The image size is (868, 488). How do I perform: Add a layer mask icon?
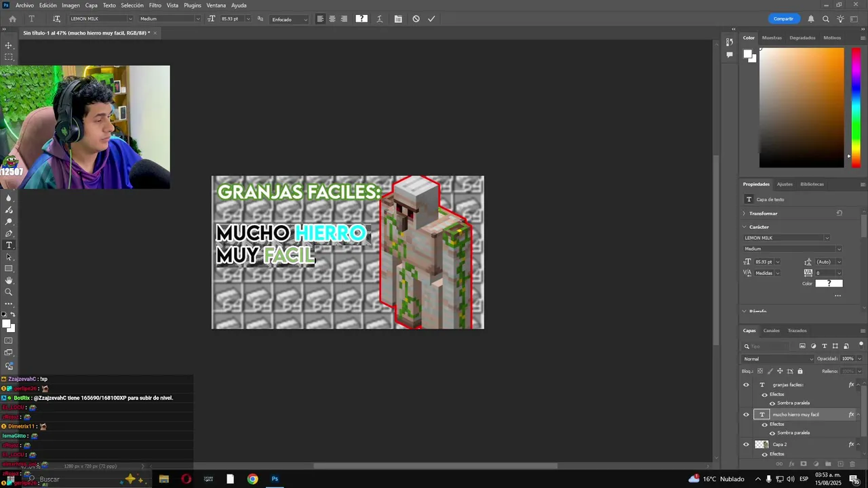804,464
